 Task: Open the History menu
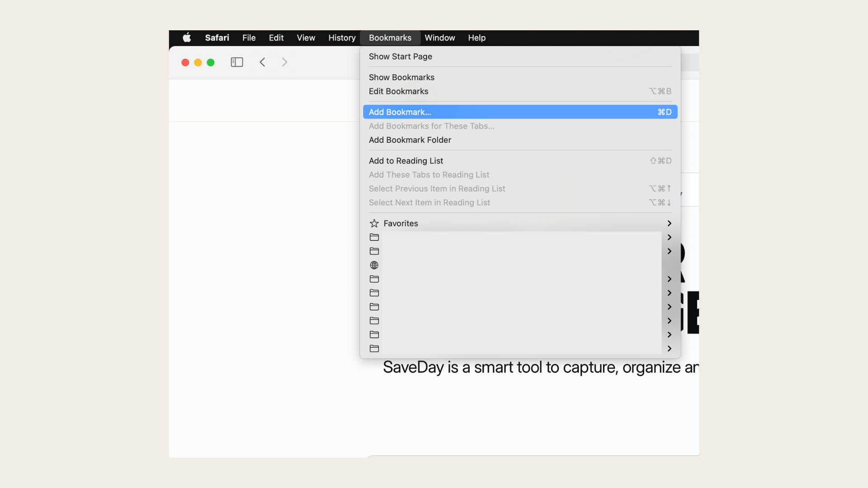[x=342, y=38]
